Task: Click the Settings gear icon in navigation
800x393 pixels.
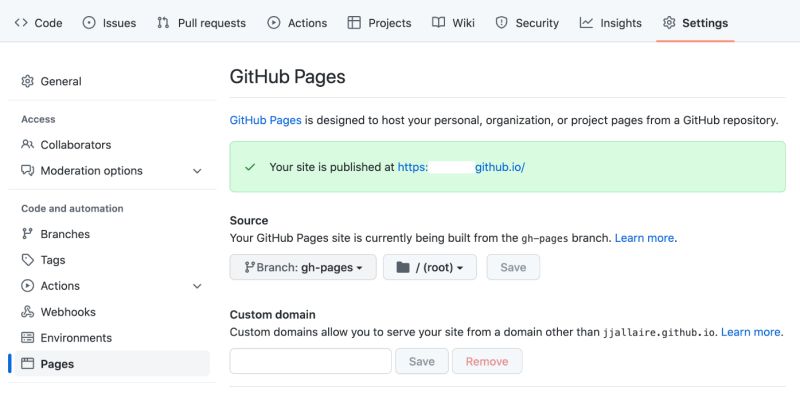Action: tap(669, 23)
